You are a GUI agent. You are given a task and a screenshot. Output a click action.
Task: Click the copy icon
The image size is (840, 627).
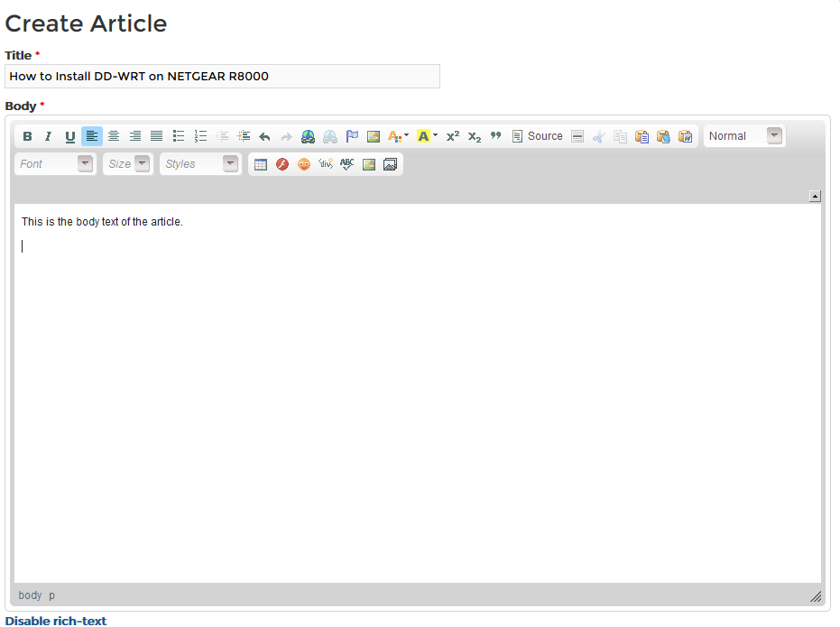tap(621, 136)
